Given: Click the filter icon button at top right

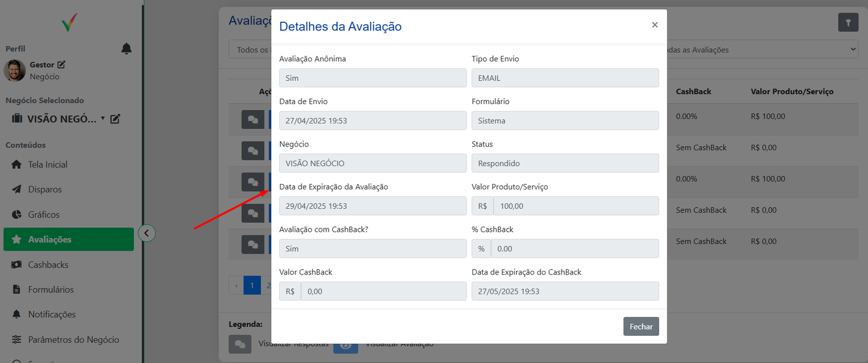Looking at the screenshot, I should [x=848, y=23].
